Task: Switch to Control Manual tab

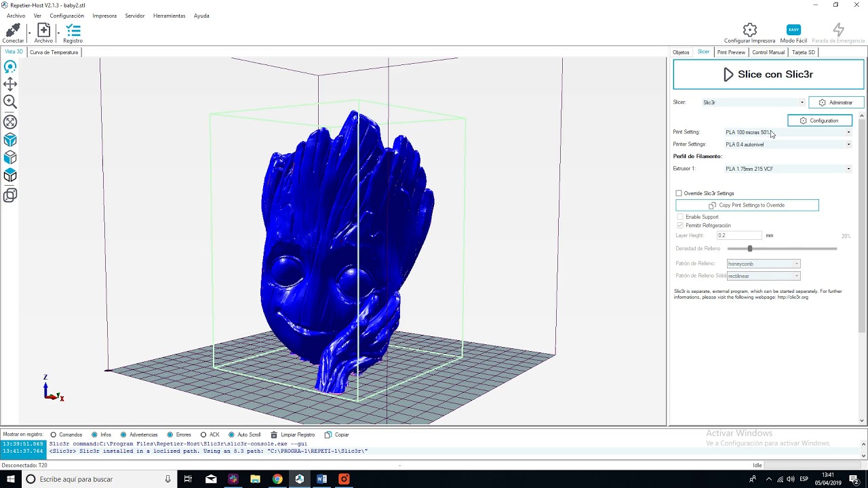Action: (768, 52)
